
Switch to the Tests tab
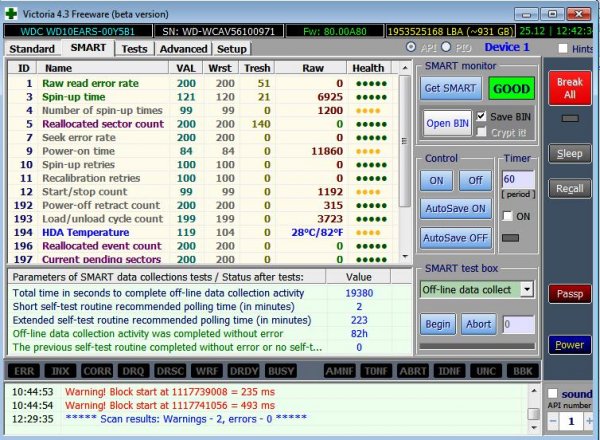134,49
